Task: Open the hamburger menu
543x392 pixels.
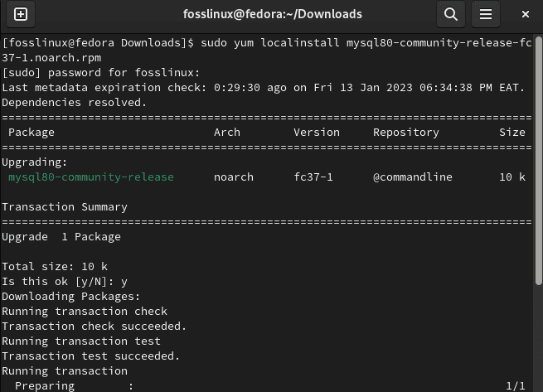Action: coord(486,14)
